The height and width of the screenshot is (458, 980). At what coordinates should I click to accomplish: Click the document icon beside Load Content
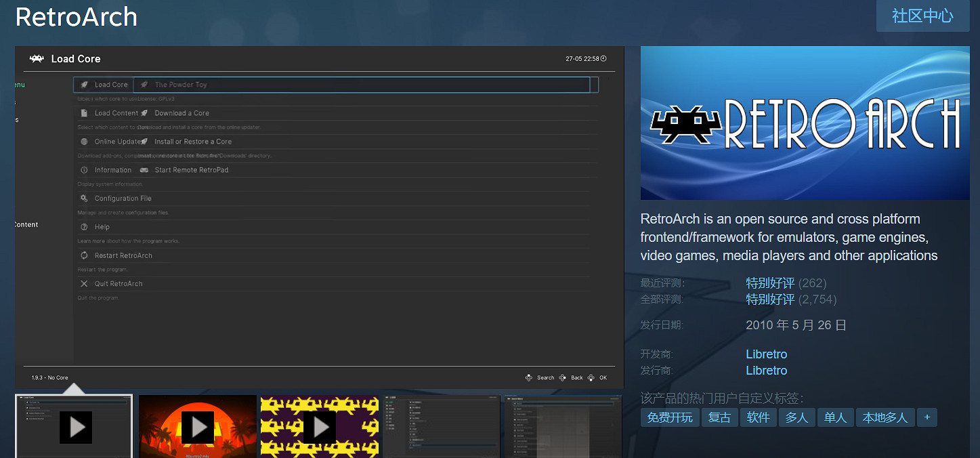(x=84, y=113)
